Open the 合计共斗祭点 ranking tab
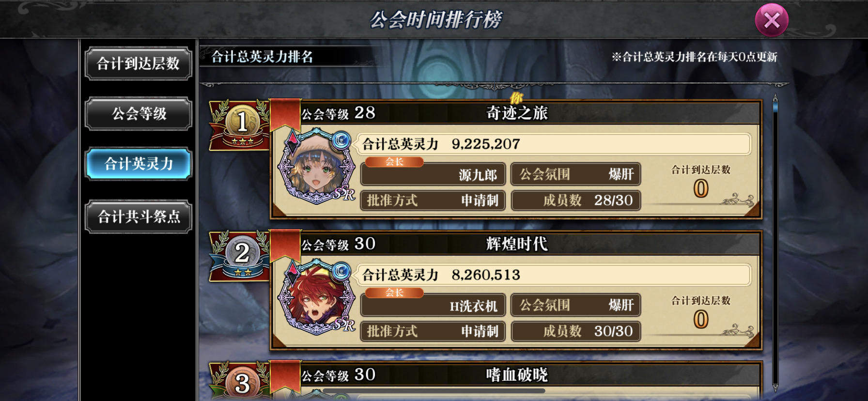The height and width of the screenshot is (401, 868). tap(139, 216)
